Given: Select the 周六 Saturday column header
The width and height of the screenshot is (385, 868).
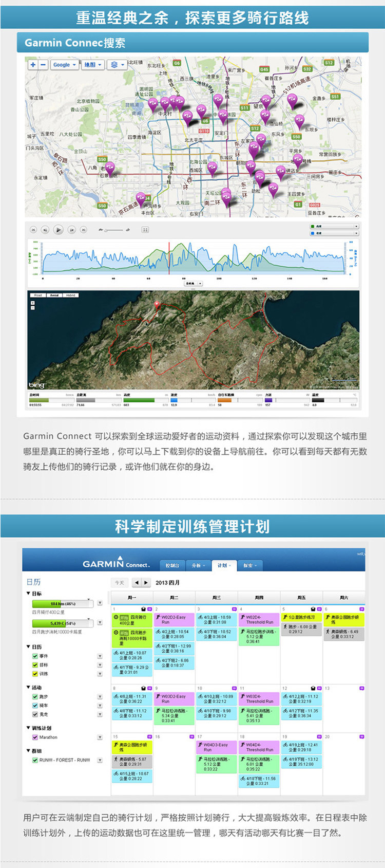Looking at the screenshot, I should 344,598.
